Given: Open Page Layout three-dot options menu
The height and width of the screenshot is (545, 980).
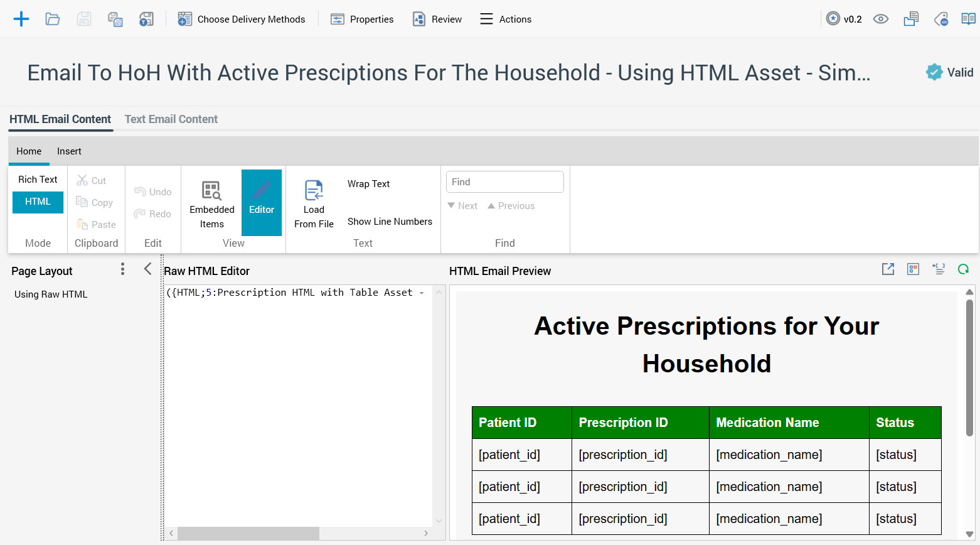Looking at the screenshot, I should [122, 269].
